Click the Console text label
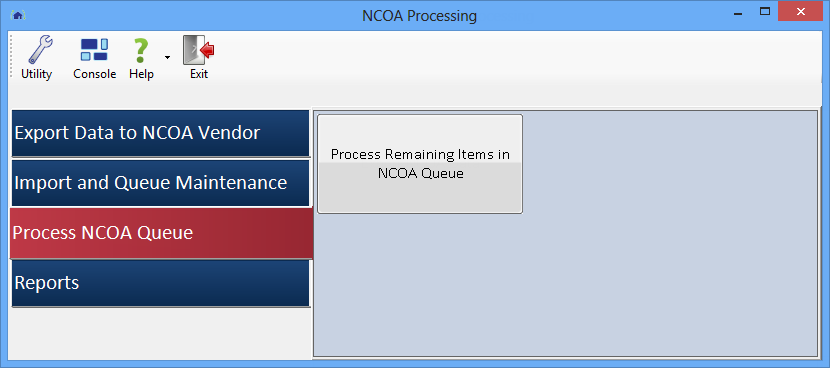This screenshot has width=830, height=368. point(95,74)
